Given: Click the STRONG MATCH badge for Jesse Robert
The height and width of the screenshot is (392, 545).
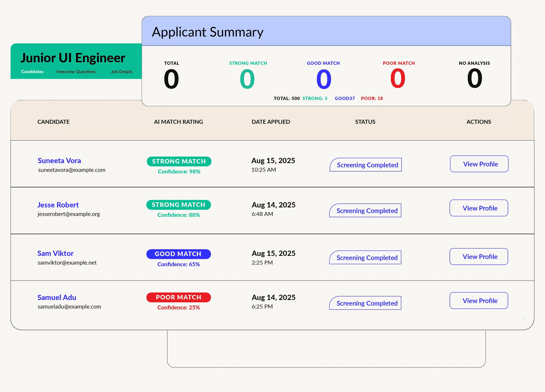Looking at the screenshot, I should tap(179, 205).
